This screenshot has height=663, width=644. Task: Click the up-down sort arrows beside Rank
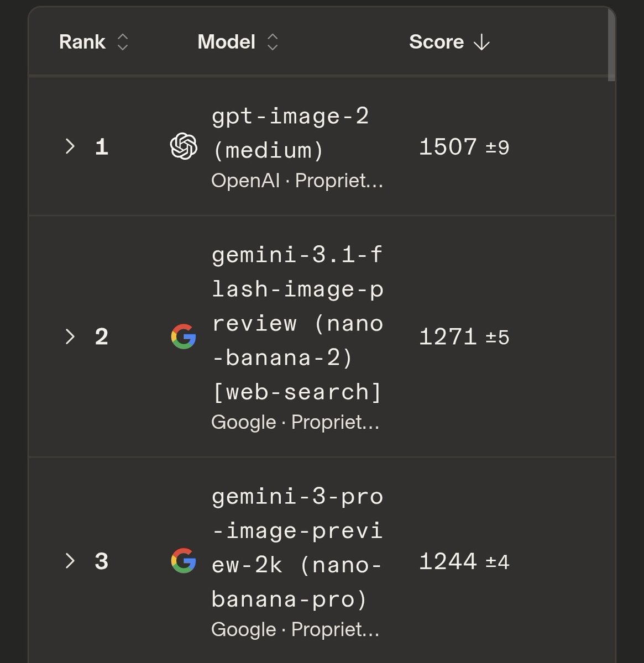[123, 42]
